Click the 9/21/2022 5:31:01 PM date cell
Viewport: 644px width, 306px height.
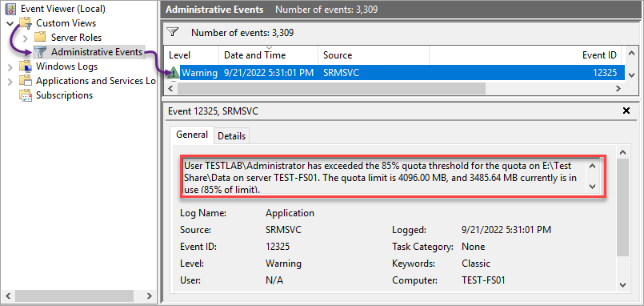tap(269, 73)
